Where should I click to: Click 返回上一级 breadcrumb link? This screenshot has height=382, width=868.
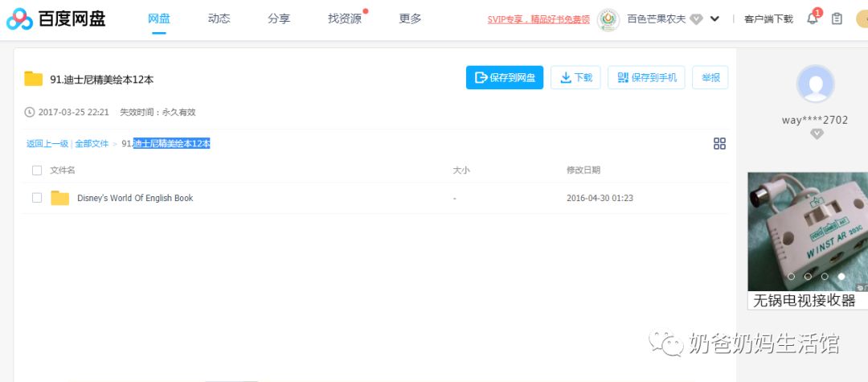pos(47,144)
